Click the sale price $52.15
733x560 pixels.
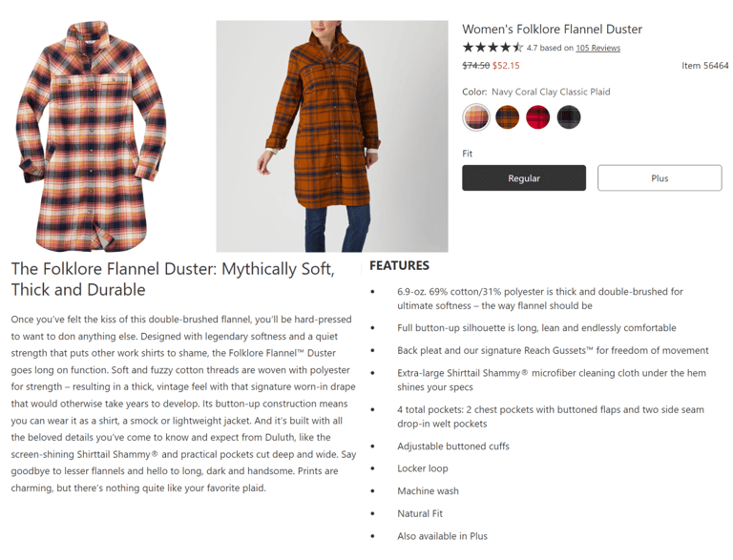click(x=506, y=66)
